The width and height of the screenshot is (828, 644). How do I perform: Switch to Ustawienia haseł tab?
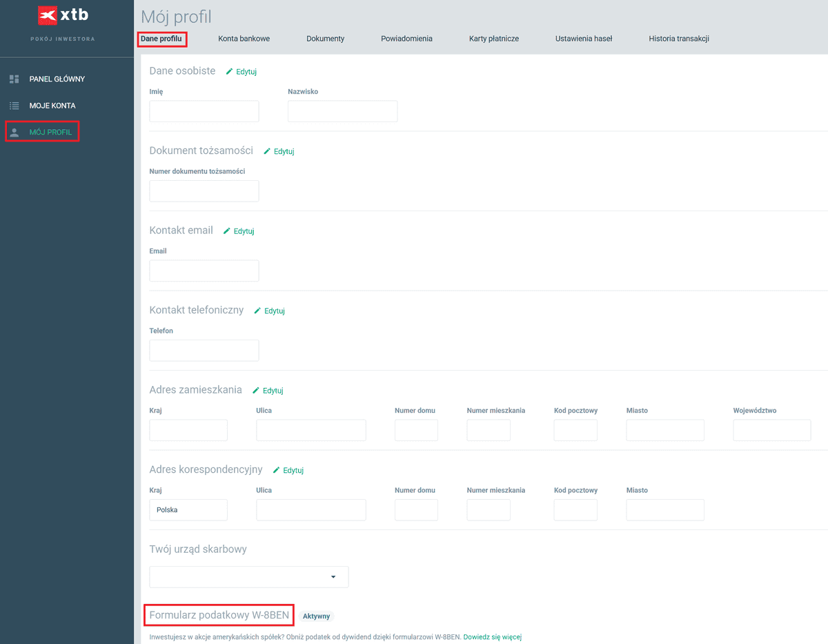pyautogui.click(x=583, y=39)
